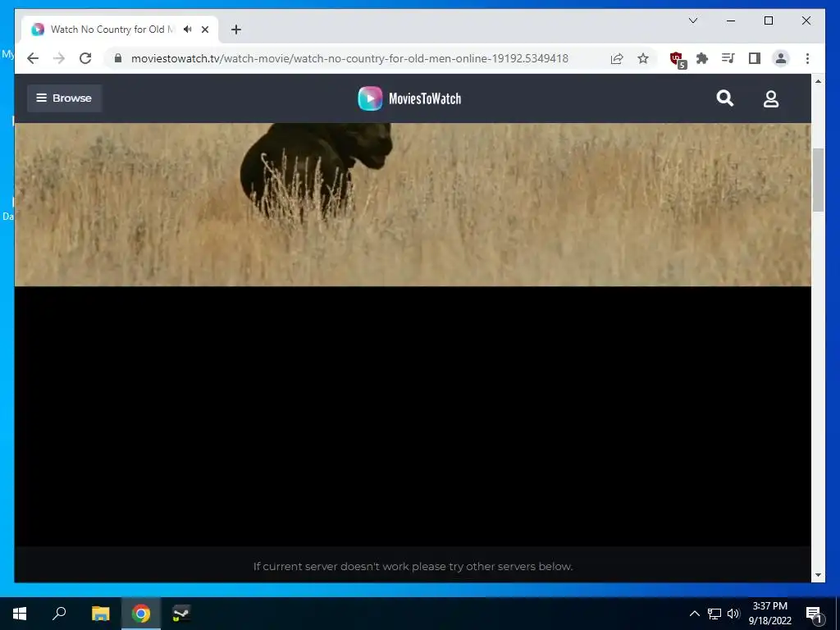View site info via the padlock icon
The width and height of the screenshot is (840, 630).
tap(118, 58)
